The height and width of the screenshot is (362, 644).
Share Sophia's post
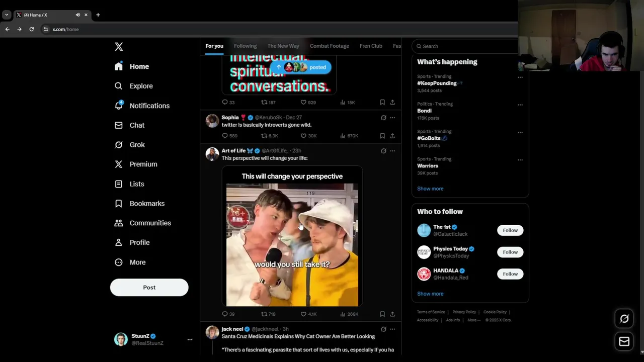point(392,136)
